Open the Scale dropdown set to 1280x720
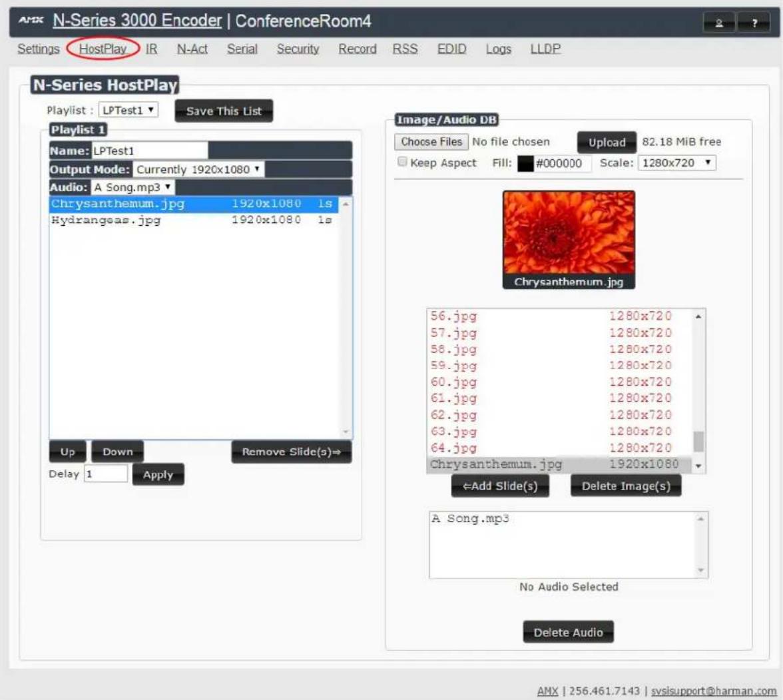783x700 pixels. click(x=676, y=163)
